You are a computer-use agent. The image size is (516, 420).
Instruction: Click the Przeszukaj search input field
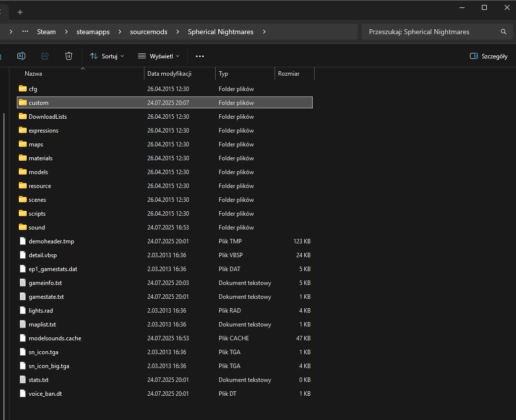pos(430,32)
